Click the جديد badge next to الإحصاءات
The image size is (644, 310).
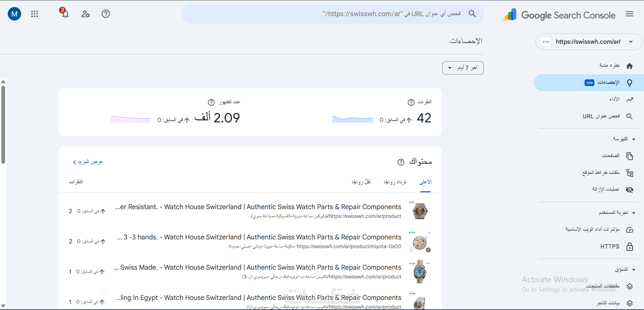click(x=589, y=83)
